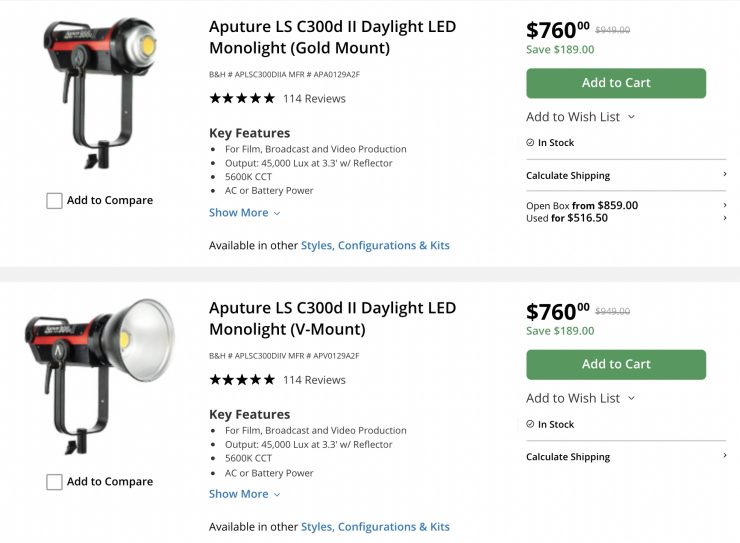Open Add to Wish List dropdown for Gold Mount
This screenshot has height=543, width=740.
click(x=580, y=117)
